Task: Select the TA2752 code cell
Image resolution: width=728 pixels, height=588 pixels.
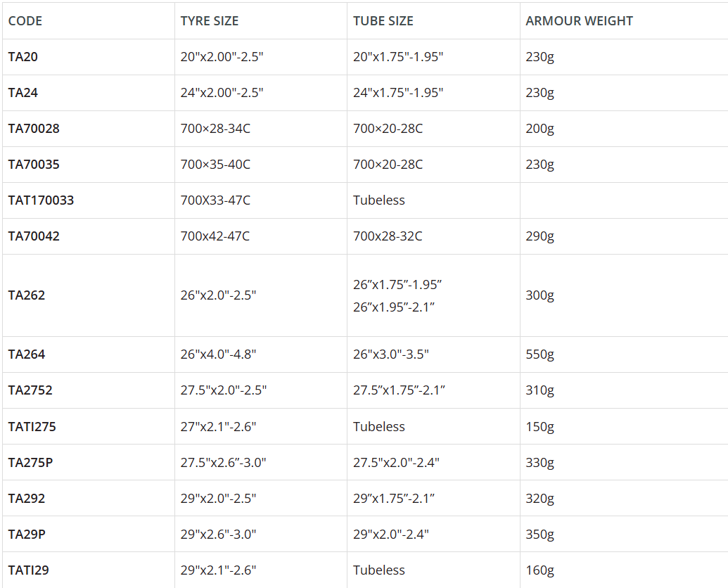Action: point(30,390)
